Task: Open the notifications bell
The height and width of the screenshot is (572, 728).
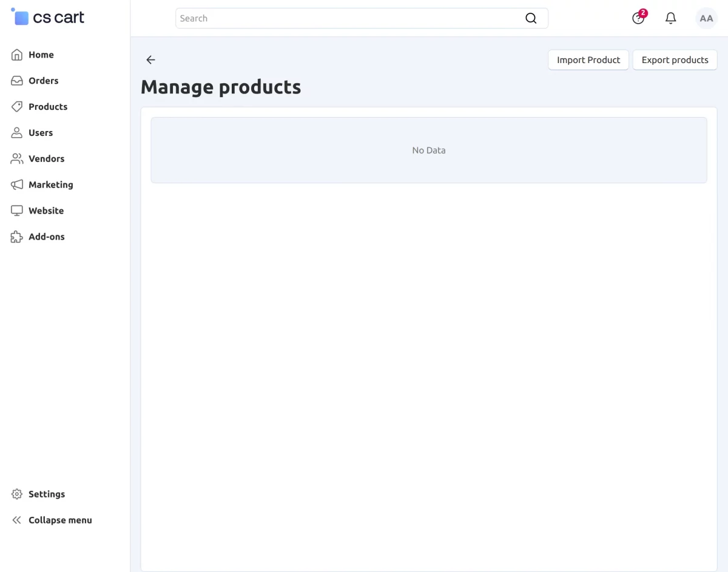Action: 670,18
